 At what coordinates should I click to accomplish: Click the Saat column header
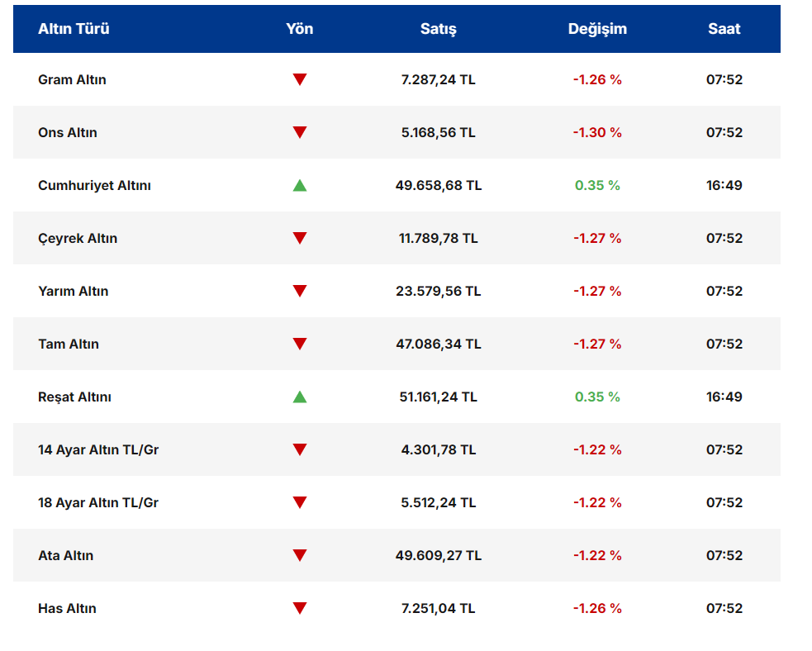point(724,29)
